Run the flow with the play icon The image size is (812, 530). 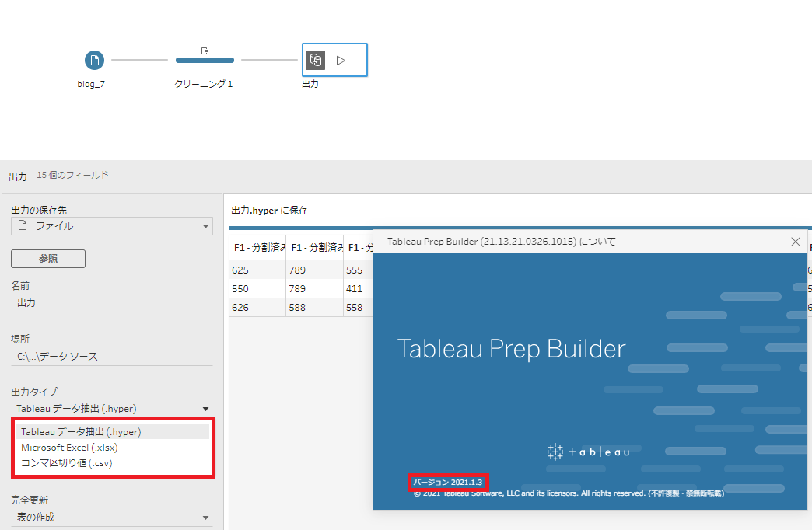click(341, 61)
